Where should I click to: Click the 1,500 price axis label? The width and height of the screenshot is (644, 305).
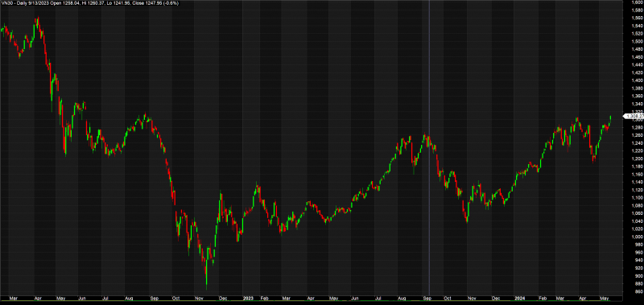pyautogui.click(x=638, y=41)
